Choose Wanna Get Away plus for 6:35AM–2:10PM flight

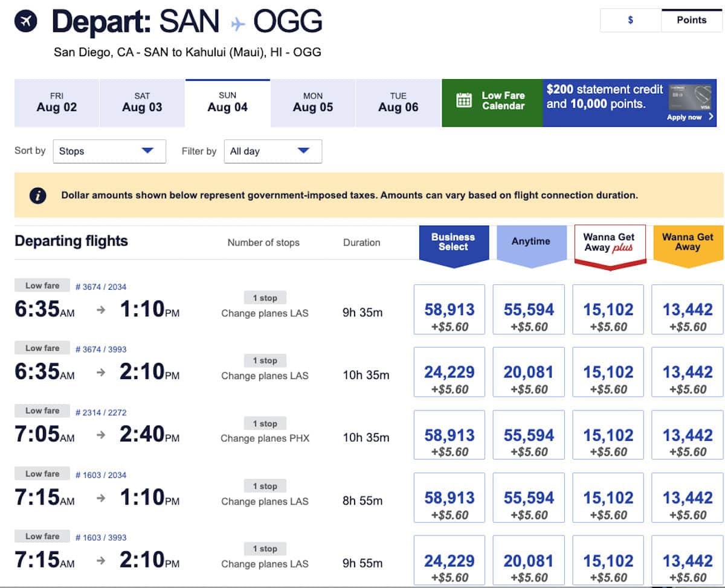(x=608, y=372)
